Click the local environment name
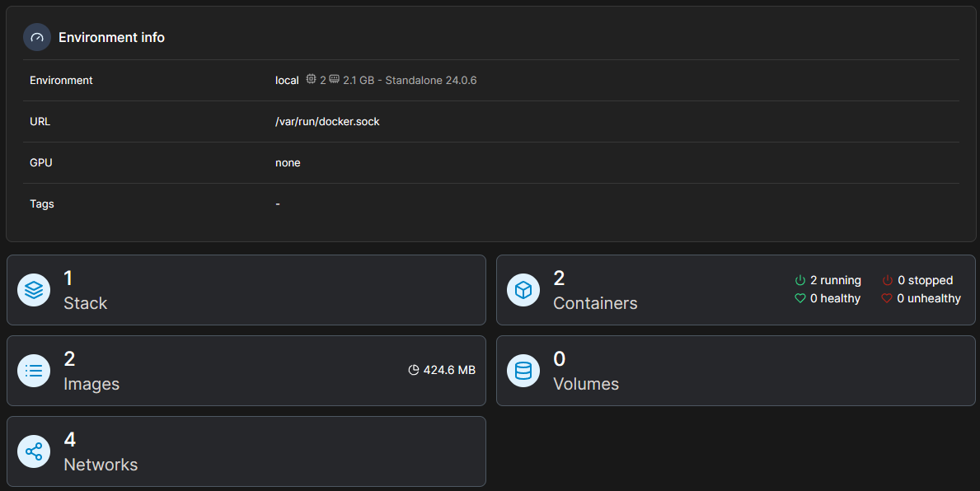The image size is (980, 491). click(x=287, y=80)
